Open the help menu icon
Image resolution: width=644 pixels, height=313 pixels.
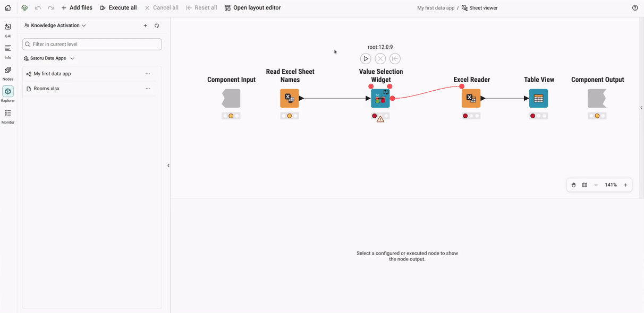pos(635,8)
